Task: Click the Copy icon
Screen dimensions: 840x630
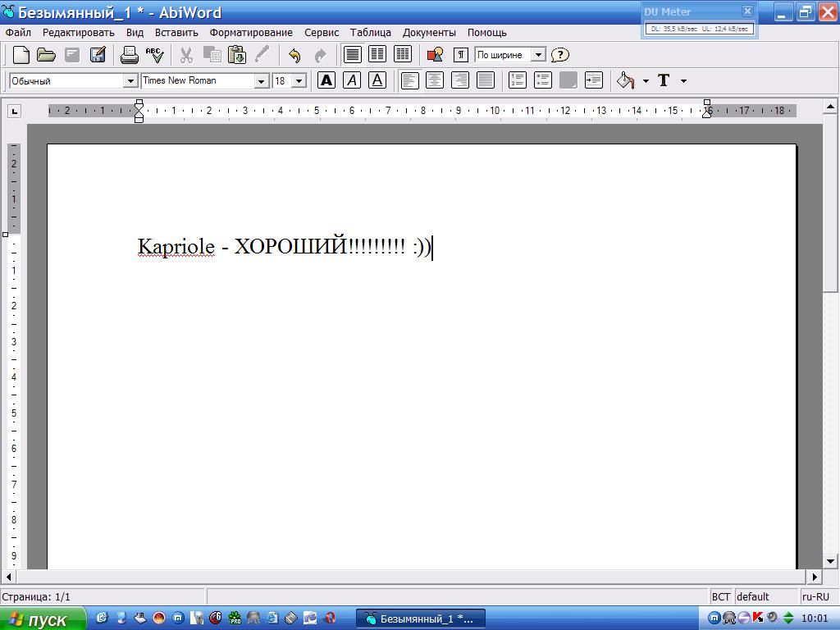Action: [x=212, y=55]
